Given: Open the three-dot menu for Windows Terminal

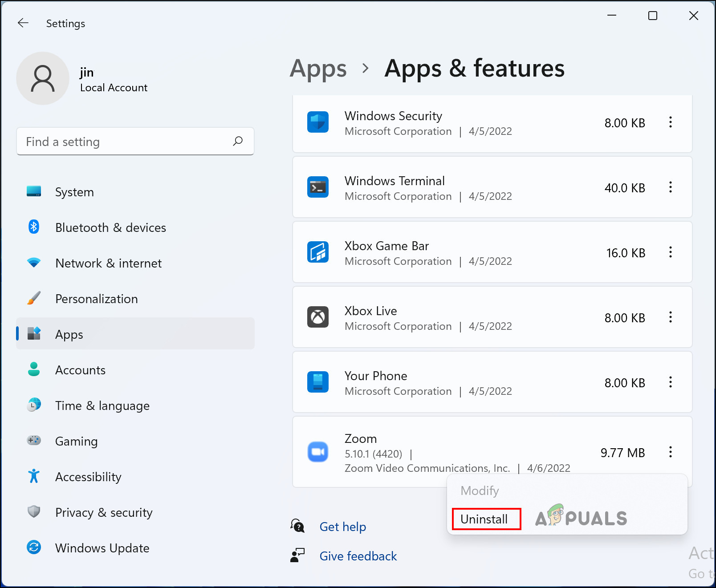Looking at the screenshot, I should point(671,187).
